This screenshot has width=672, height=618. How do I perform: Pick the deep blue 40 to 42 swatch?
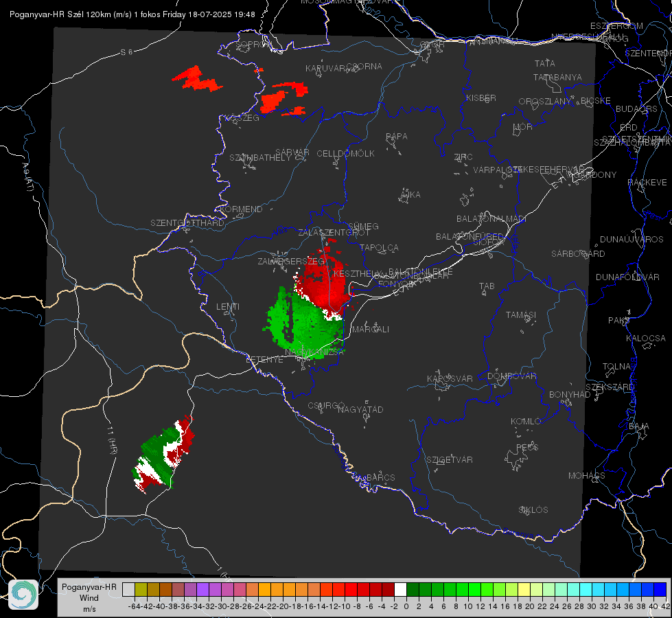660,589
